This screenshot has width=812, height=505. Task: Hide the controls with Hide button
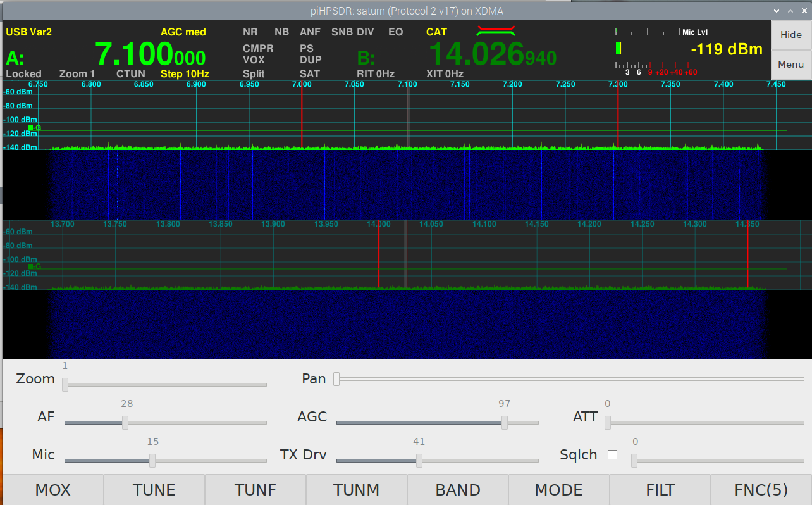click(790, 35)
